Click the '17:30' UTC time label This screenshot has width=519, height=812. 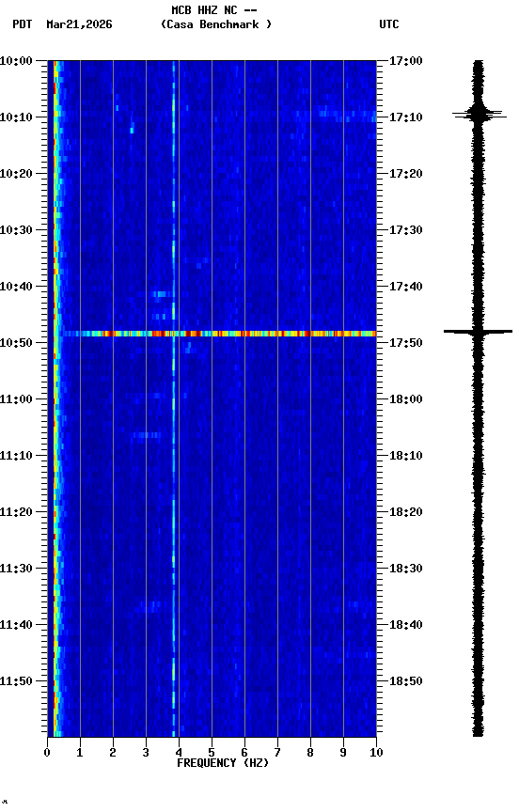406,230
